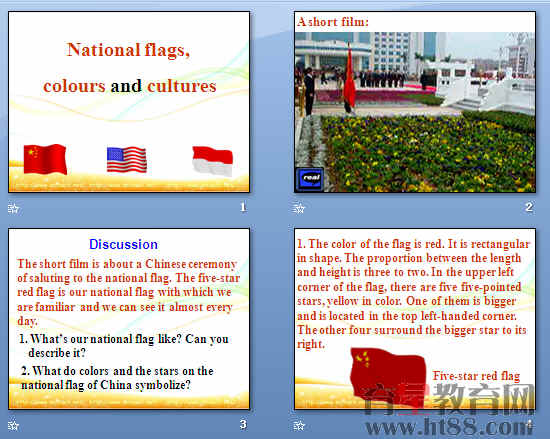This screenshot has width=550, height=439.
Task: Click the waving Chinese flag on slide 4
Action: [x=388, y=377]
